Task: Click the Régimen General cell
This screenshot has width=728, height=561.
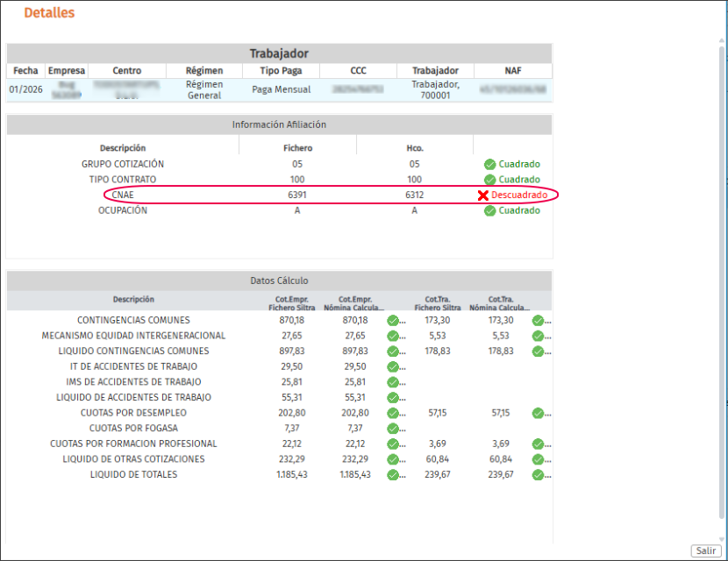Action: coord(204,90)
